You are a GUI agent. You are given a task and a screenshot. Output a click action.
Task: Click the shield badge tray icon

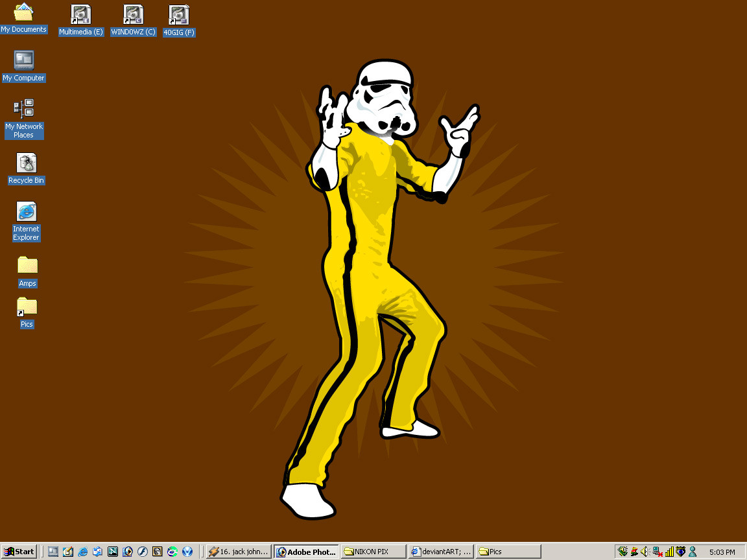681,552
